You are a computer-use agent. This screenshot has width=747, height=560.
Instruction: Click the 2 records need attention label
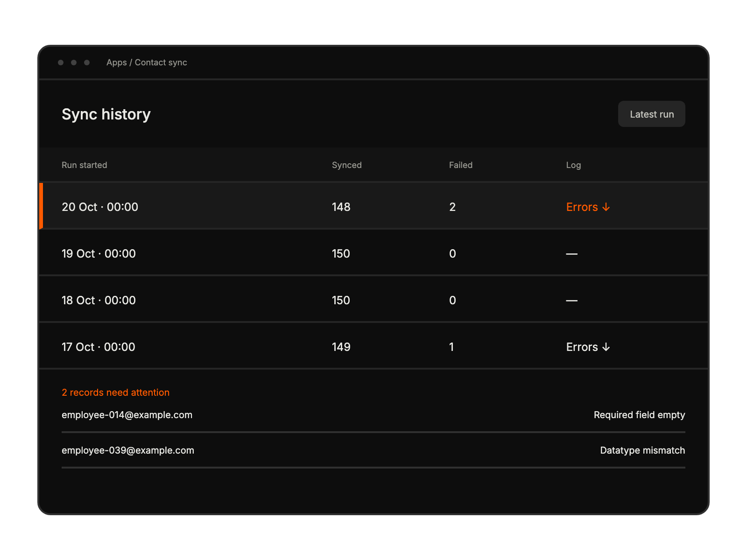pyautogui.click(x=116, y=392)
